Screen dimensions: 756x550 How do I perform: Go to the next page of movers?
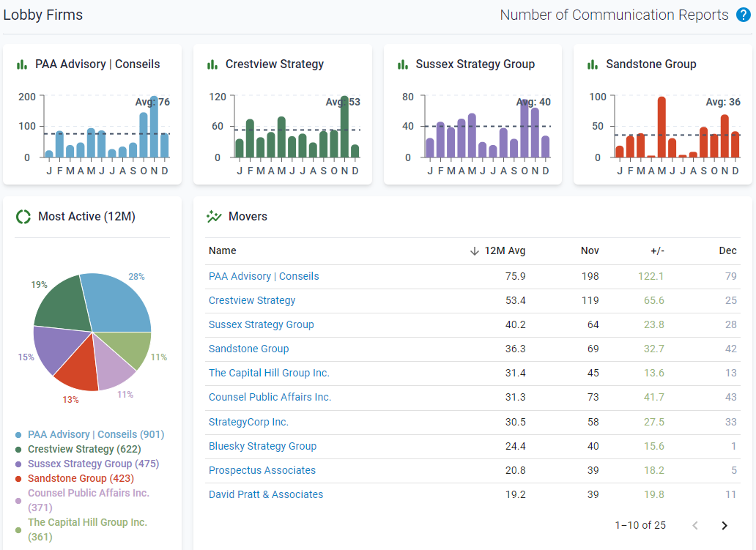point(724,525)
